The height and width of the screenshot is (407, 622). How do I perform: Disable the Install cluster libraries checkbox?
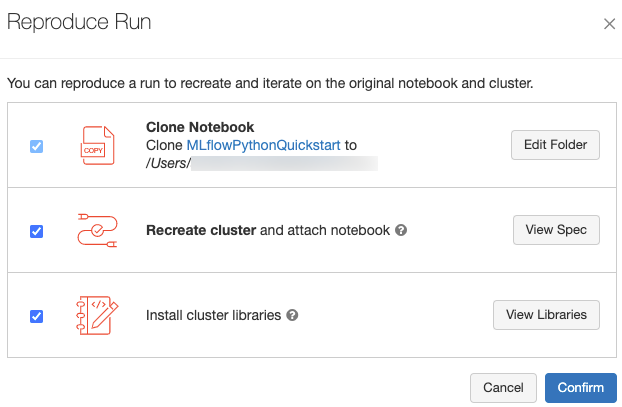tap(37, 316)
